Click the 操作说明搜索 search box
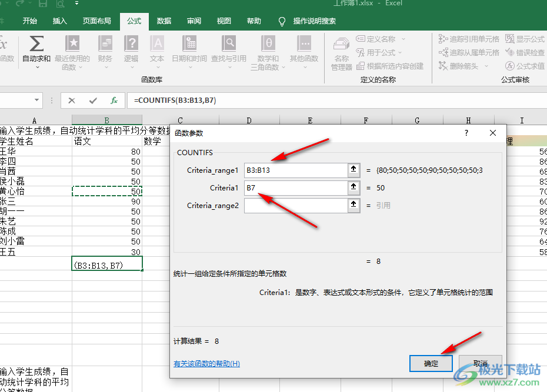 click(314, 21)
